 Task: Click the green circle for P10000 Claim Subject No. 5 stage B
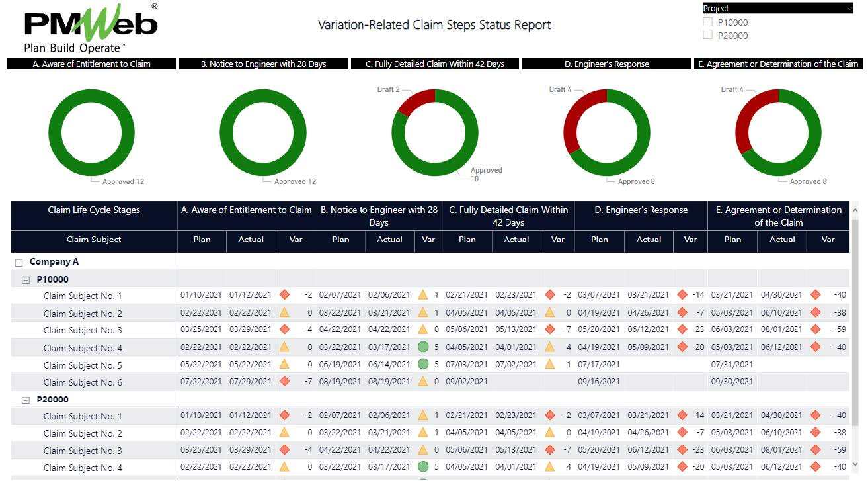coord(423,364)
